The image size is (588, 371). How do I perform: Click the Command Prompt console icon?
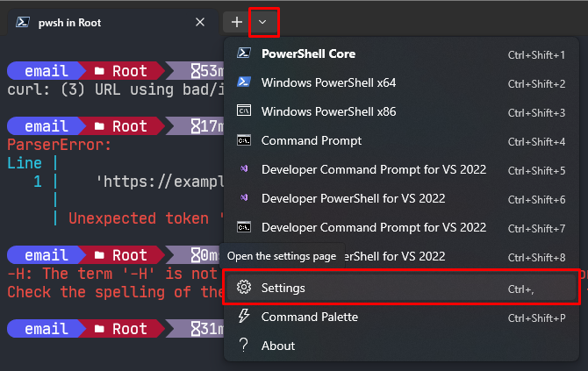(244, 139)
